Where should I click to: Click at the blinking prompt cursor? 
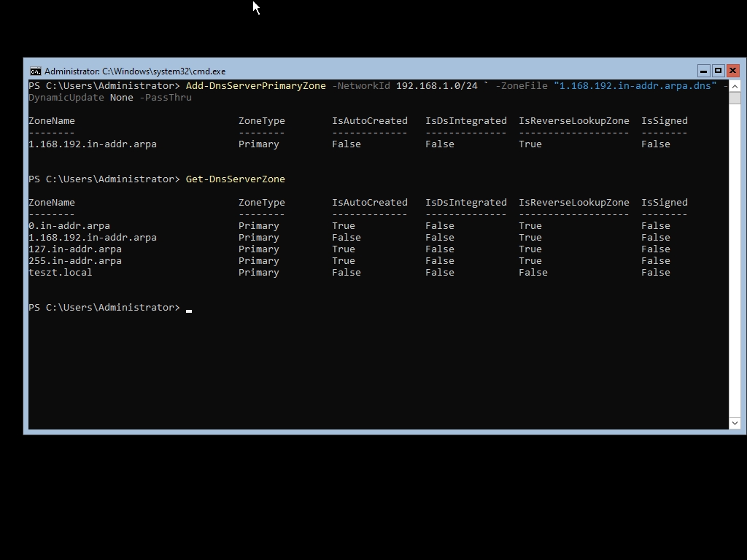point(189,308)
